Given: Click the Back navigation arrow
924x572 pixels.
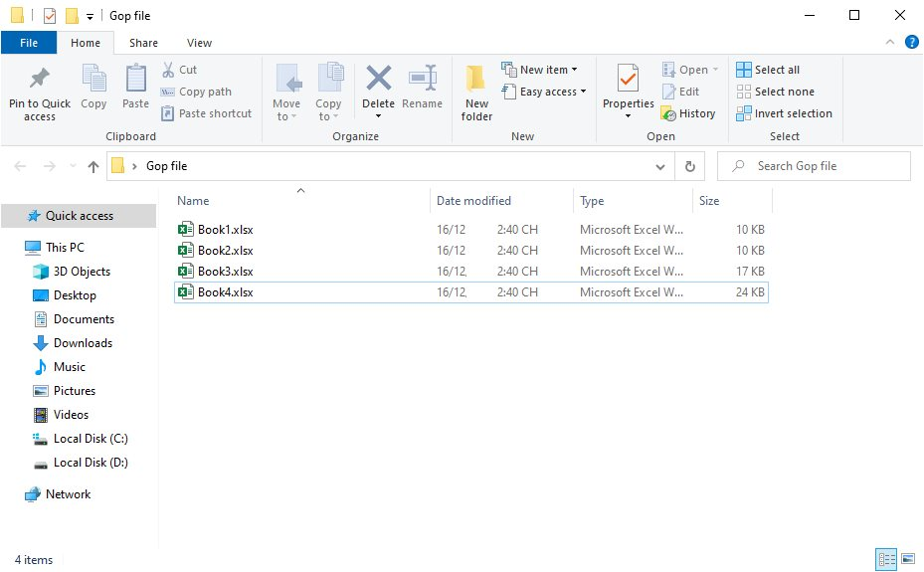Looking at the screenshot, I should tap(20, 166).
